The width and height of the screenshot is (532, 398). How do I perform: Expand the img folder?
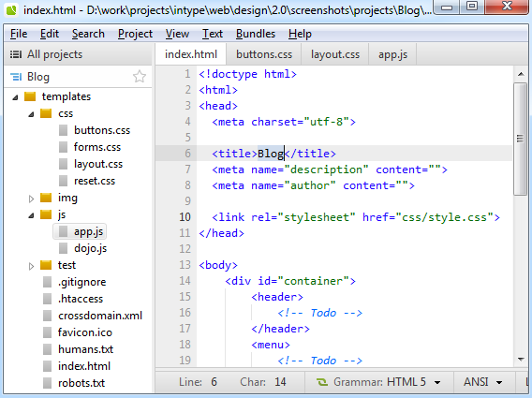[31, 199]
